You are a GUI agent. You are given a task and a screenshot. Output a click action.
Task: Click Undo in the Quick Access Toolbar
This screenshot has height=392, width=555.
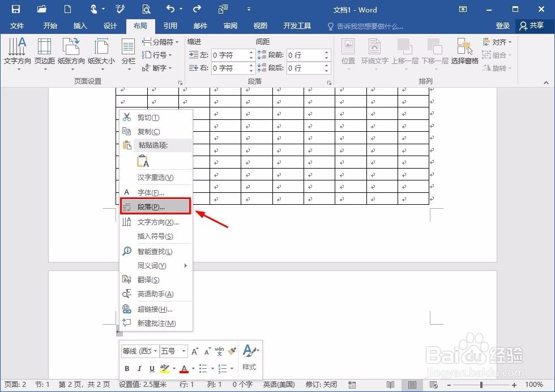point(169,9)
